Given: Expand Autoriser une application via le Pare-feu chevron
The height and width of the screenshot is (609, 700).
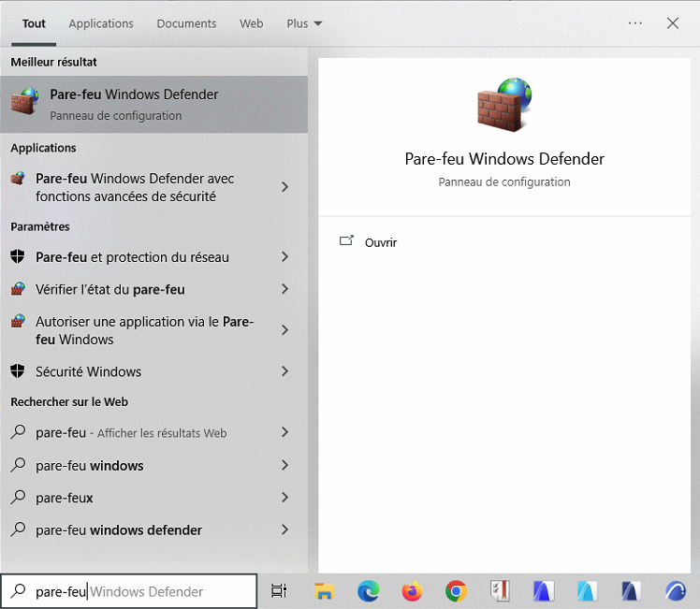Looking at the screenshot, I should pyautogui.click(x=284, y=329).
